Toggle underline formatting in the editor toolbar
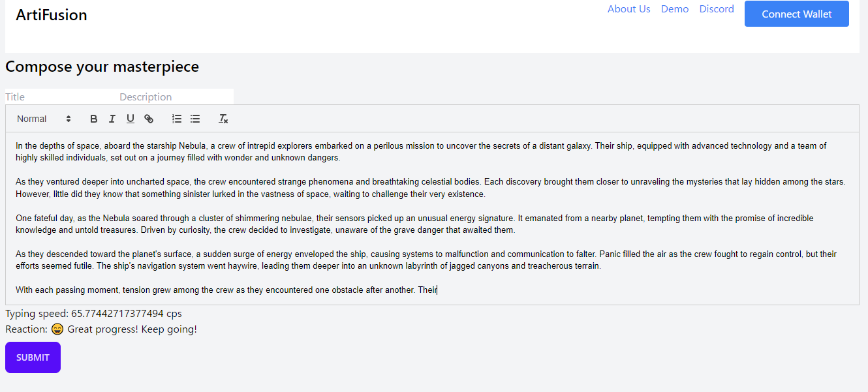This screenshot has width=868, height=392. (x=131, y=119)
